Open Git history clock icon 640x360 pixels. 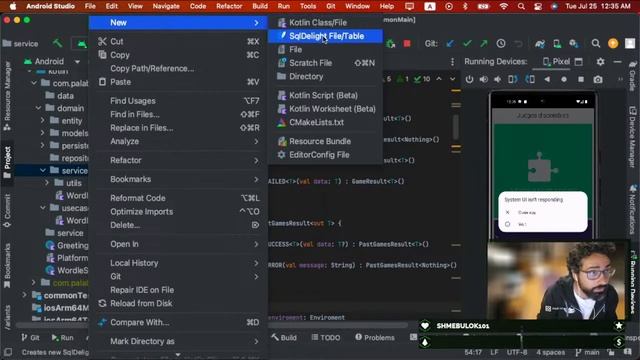pyautogui.click(x=501, y=43)
